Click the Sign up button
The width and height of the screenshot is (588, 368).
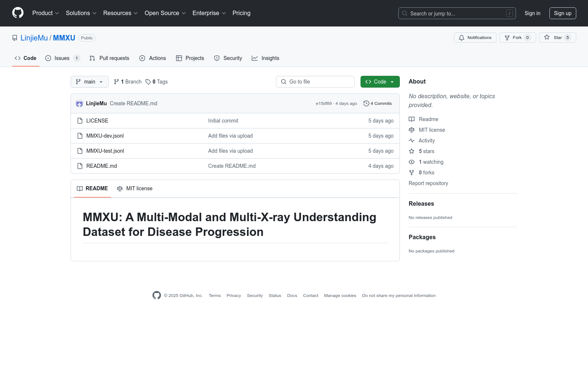563,13
